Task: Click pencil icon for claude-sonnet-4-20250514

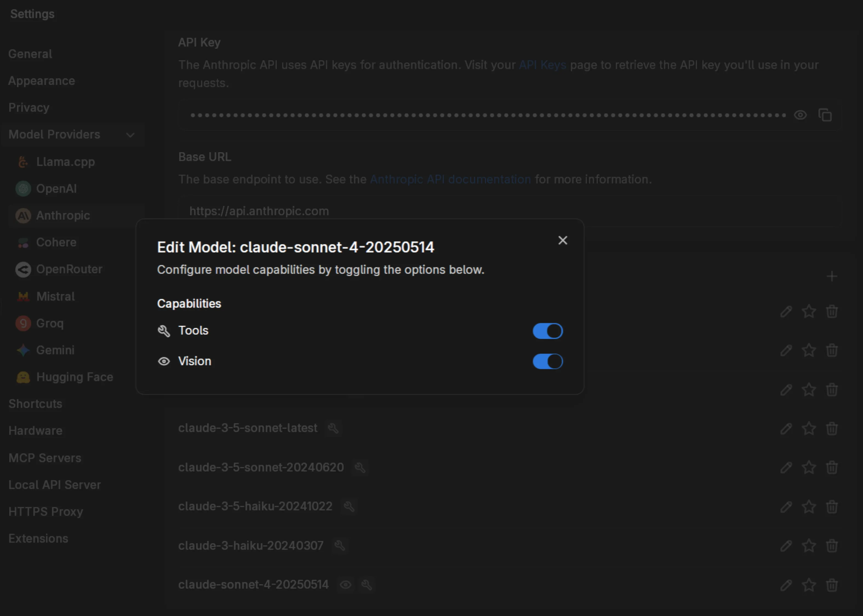Action: click(x=786, y=585)
